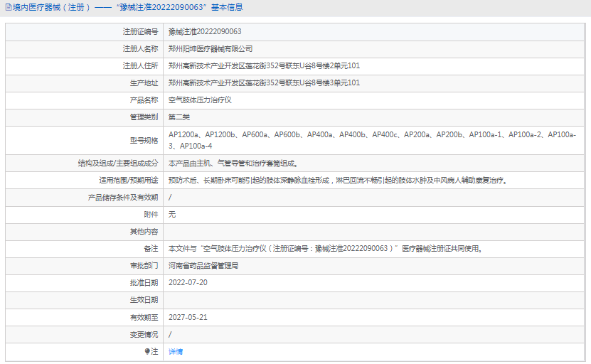Select the value 无 in 附件 row
Viewport: 591px width, 364px height.
pyautogui.click(x=172, y=215)
